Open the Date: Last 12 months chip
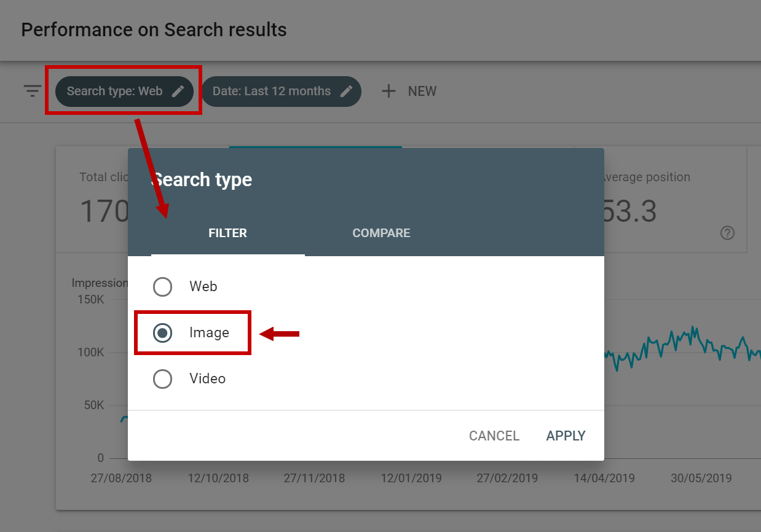Image resolution: width=761 pixels, height=532 pixels. pos(281,92)
